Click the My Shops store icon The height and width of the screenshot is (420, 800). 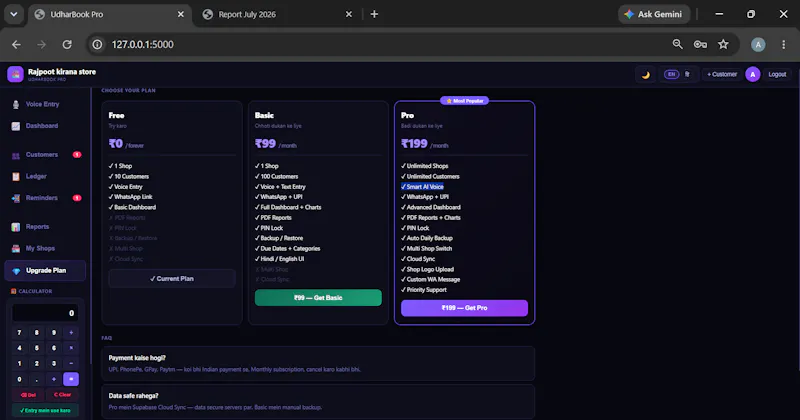coord(16,249)
